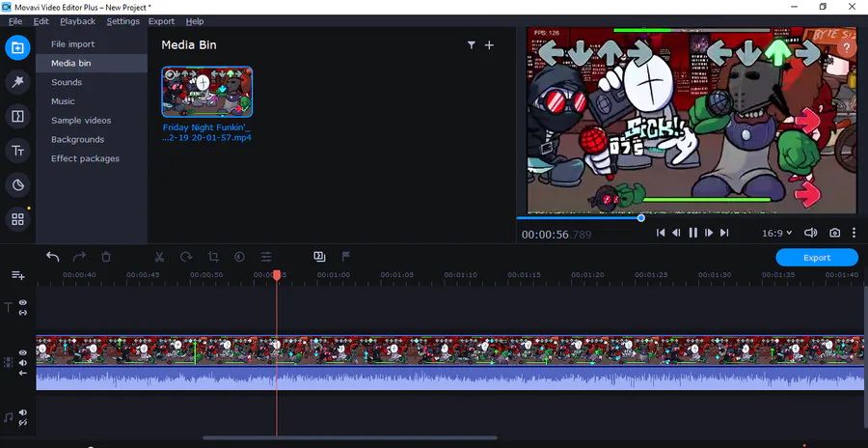Open the preview three-dot options menu
Screen dimensions: 868x448
[854, 233]
